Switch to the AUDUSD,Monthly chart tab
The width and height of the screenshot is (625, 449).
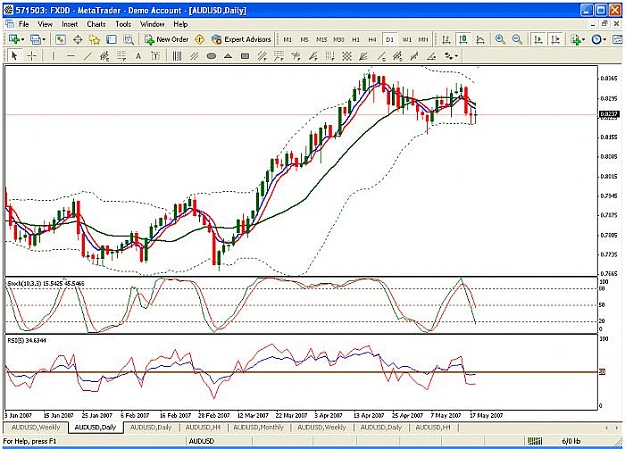pyautogui.click(x=259, y=427)
